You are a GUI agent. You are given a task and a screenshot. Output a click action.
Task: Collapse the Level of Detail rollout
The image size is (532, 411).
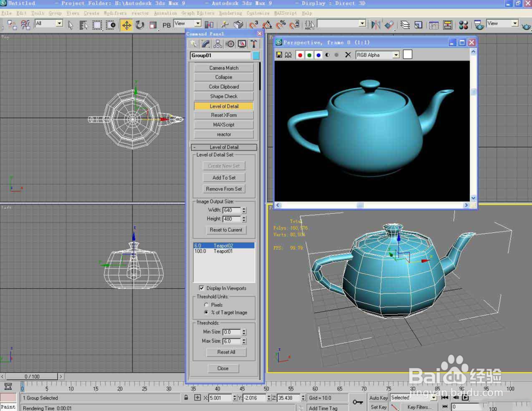224,147
